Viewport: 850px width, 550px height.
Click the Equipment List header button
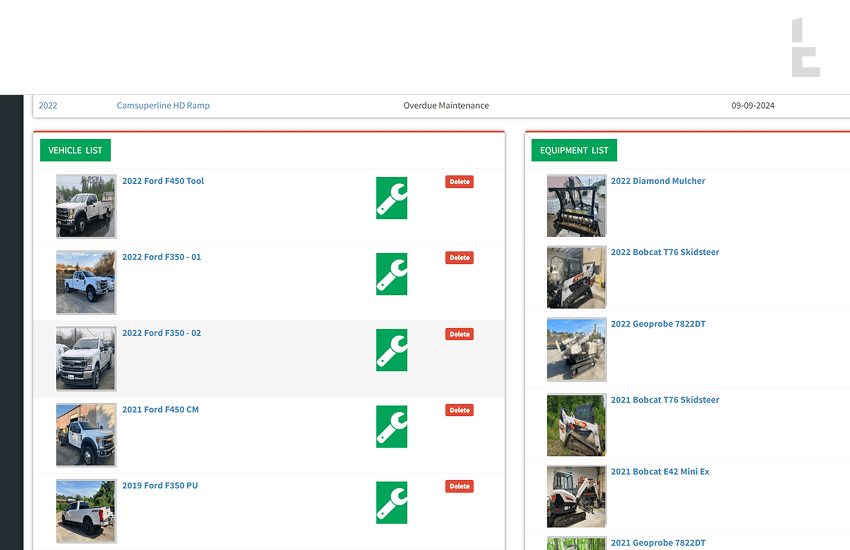click(x=574, y=150)
